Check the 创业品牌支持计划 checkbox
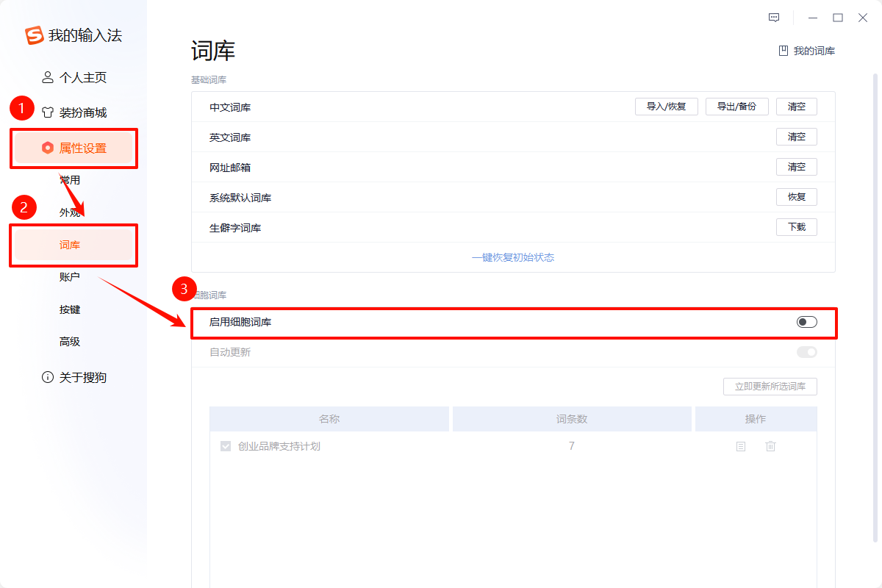The image size is (882, 588). pos(226,446)
